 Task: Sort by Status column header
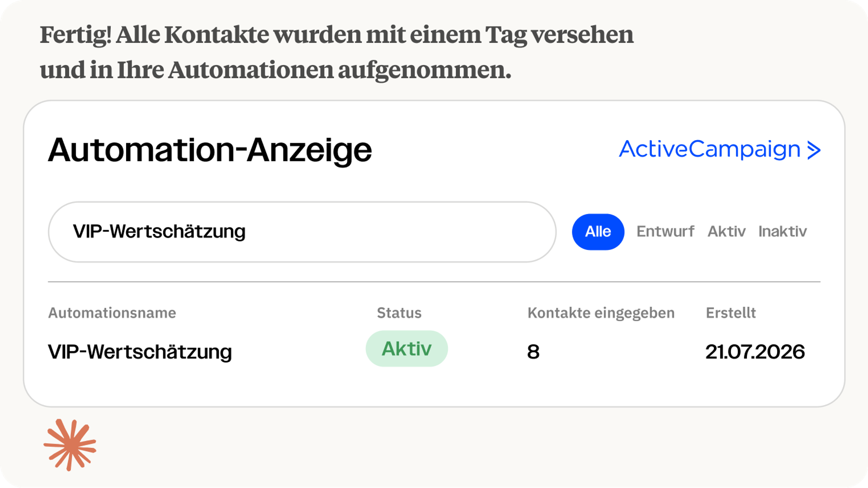(399, 313)
